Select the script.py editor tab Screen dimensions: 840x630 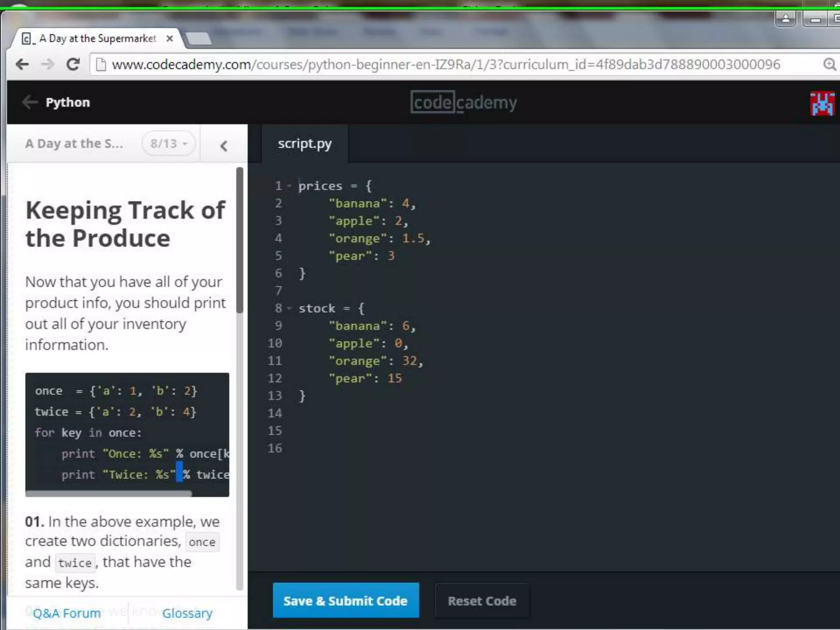[304, 144]
